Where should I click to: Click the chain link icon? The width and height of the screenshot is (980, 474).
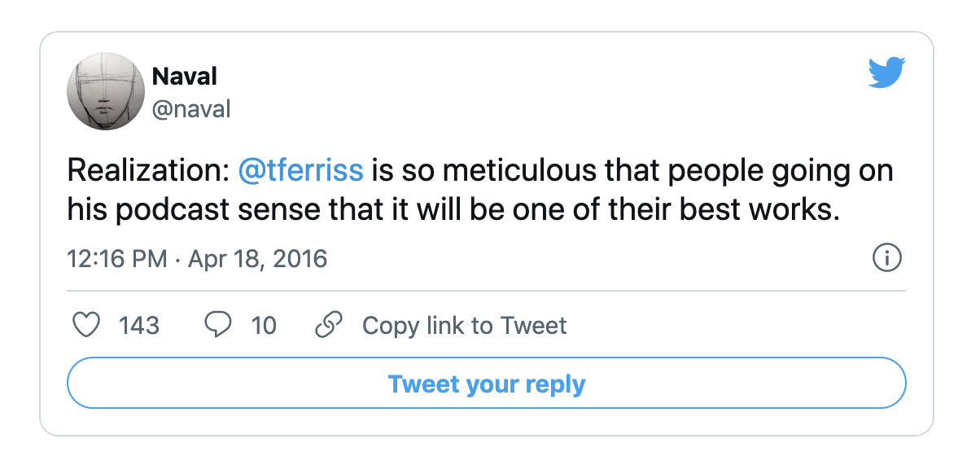[328, 326]
